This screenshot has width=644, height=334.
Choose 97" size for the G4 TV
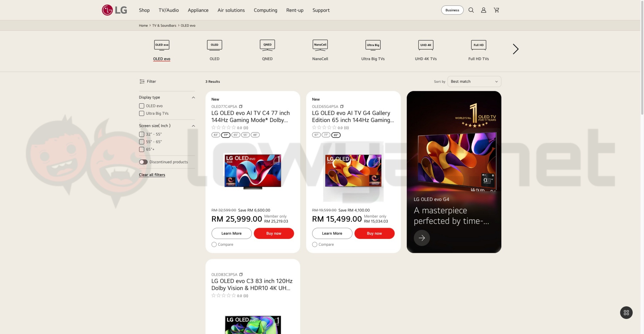click(316, 135)
